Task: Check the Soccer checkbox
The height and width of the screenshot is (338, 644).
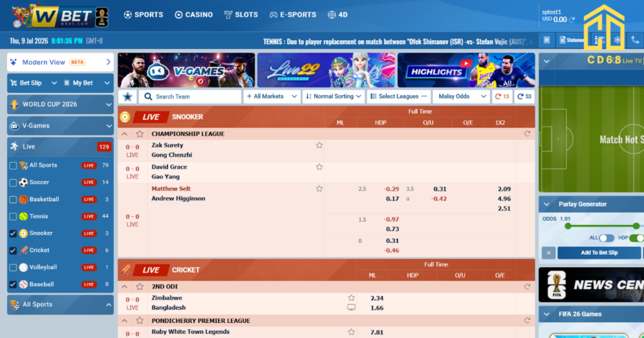Action: coord(13,183)
